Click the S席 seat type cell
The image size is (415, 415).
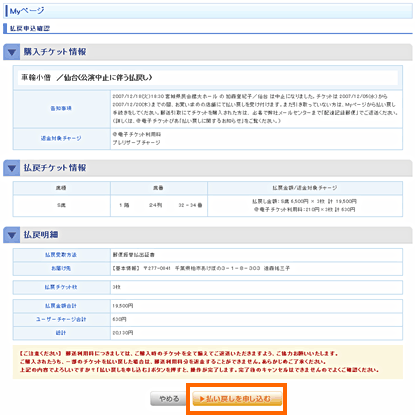point(61,205)
